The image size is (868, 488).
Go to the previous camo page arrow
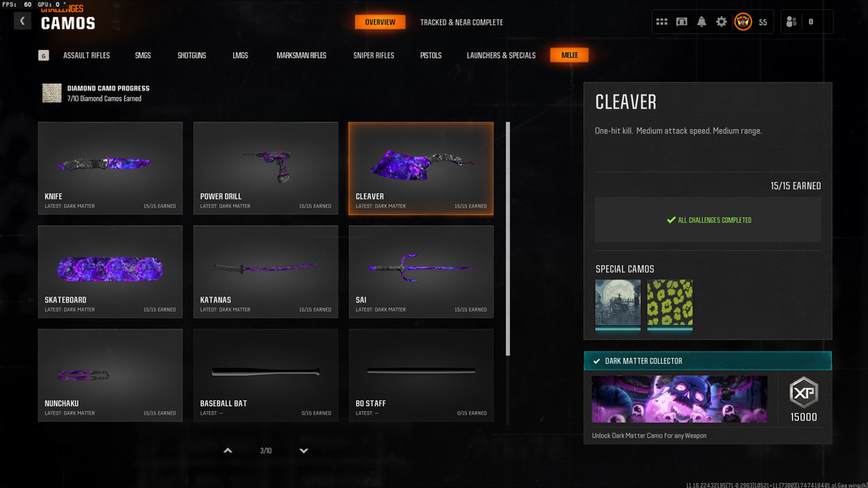(227, 450)
